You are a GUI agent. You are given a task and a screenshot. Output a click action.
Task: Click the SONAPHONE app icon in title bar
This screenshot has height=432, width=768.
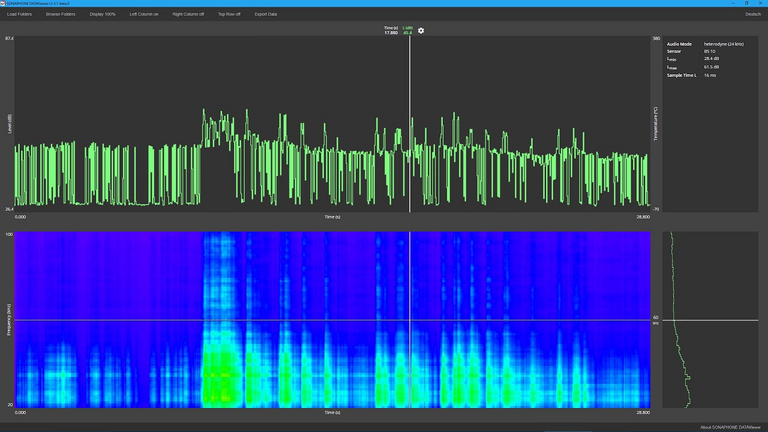(x=3, y=3)
